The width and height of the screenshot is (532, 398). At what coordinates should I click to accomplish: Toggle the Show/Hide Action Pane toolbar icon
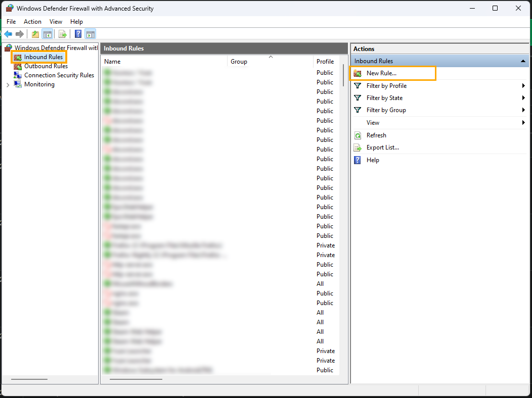90,34
